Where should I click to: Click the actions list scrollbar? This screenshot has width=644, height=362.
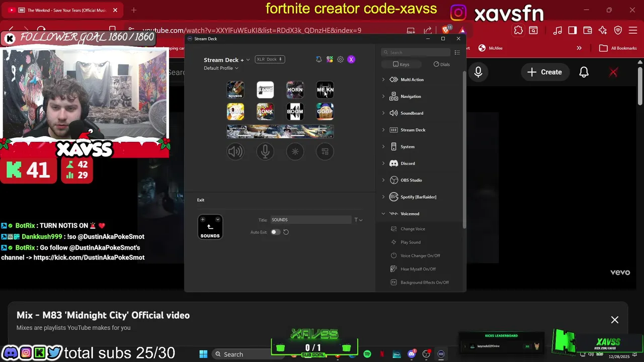[x=464, y=151]
